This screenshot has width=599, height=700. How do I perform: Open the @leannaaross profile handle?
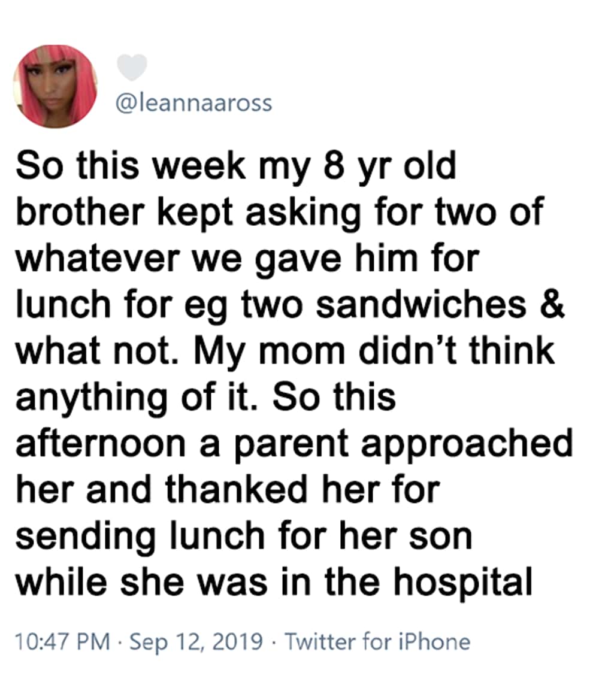194,103
